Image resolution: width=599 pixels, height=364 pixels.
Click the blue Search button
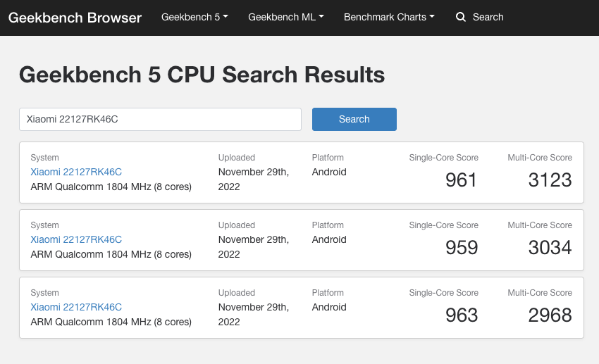[x=354, y=120]
